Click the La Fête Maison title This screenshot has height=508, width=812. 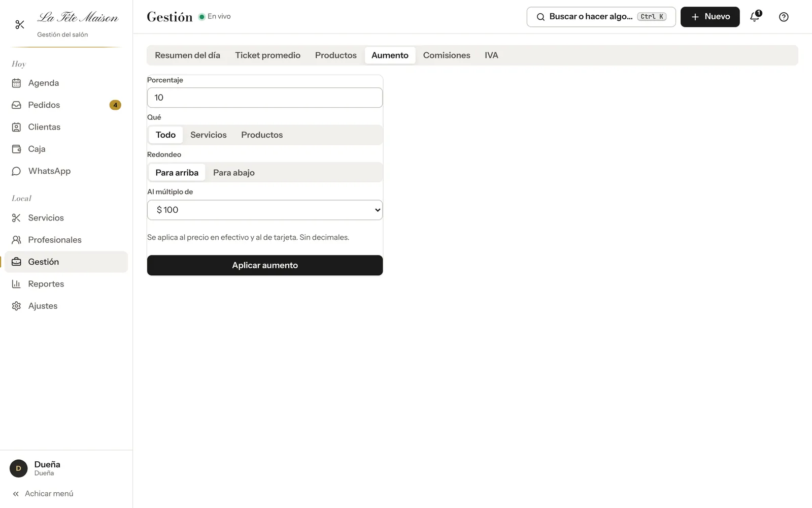pyautogui.click(x=78, y=17)
